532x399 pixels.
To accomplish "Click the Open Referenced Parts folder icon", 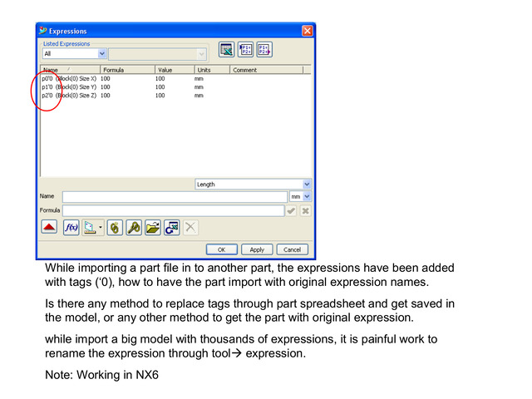I will pyautogui.click(x=153, y=227).
